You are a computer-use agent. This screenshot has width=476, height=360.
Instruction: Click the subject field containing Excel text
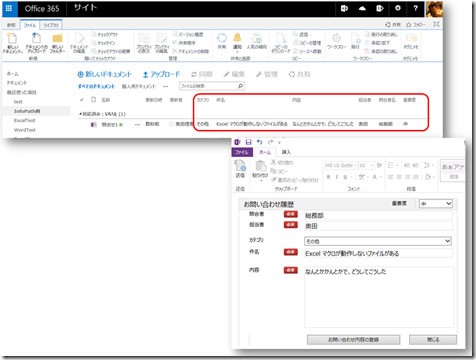click(x=378, y=253)
